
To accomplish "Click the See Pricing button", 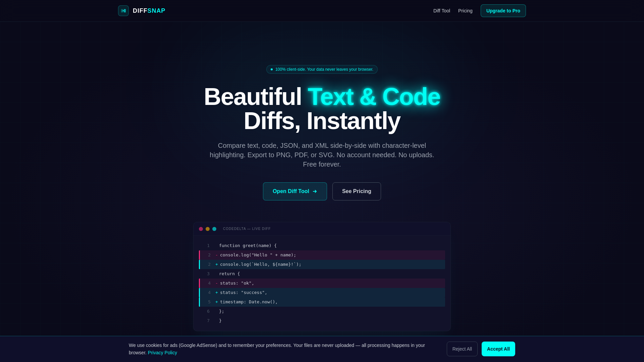I will 357,191.
